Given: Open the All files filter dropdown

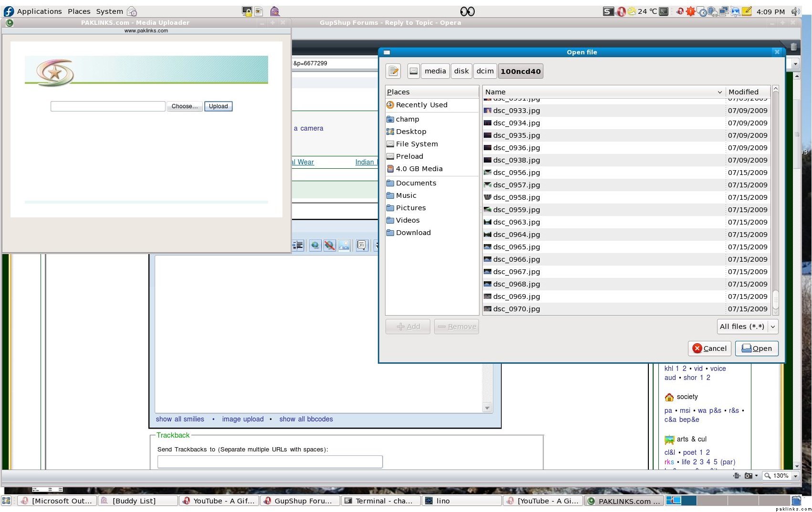Looking at the screenshot, I should (748, 327).
